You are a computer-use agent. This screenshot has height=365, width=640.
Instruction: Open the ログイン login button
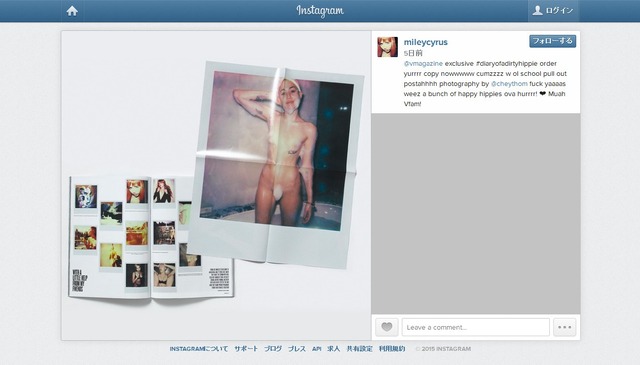(x=553, y=11)
